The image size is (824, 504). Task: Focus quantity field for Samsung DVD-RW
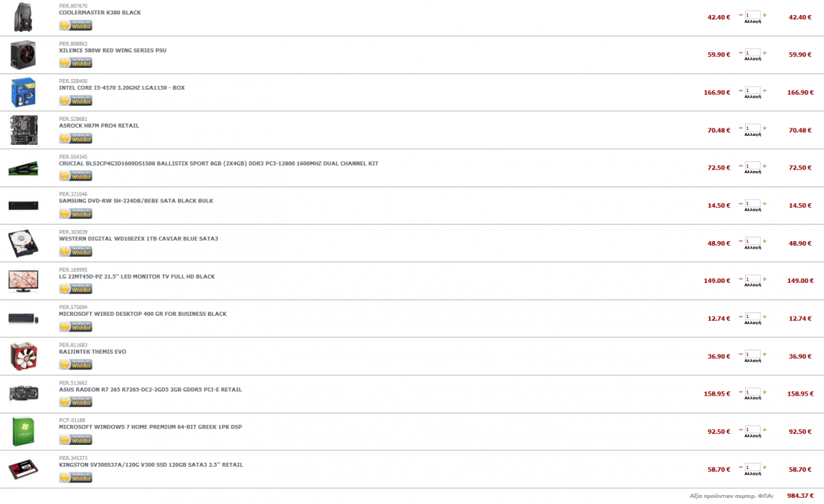[x=753, y=204]
